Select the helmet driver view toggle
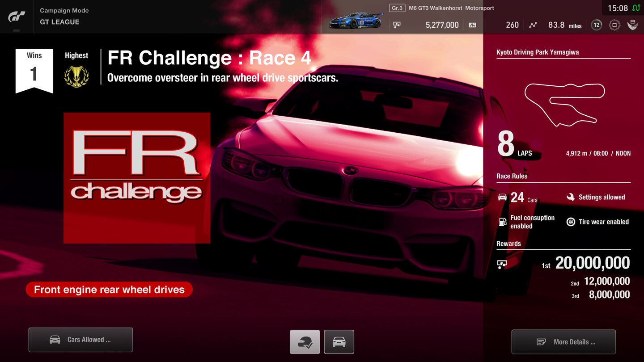The width and height of the screenshot is (644, 362). 305,341
